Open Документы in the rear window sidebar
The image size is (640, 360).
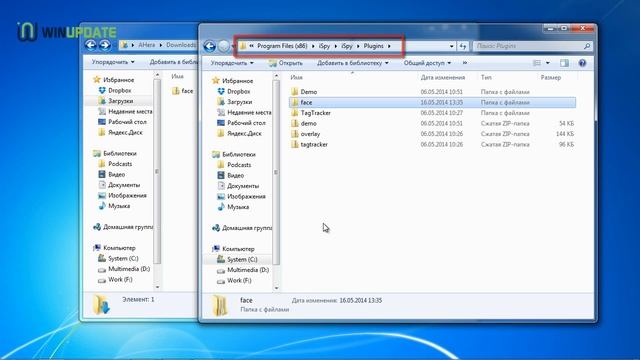pos(124,185)
